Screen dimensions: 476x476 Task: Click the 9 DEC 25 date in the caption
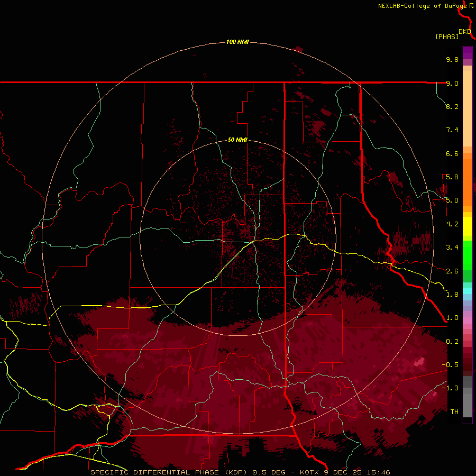[x=342, y=472]
